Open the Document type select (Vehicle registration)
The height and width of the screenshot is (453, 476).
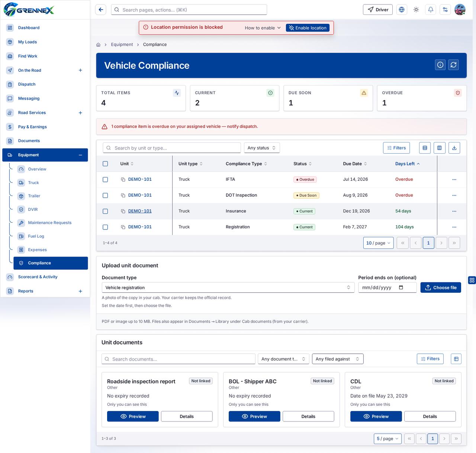click(x=228, y=287)
